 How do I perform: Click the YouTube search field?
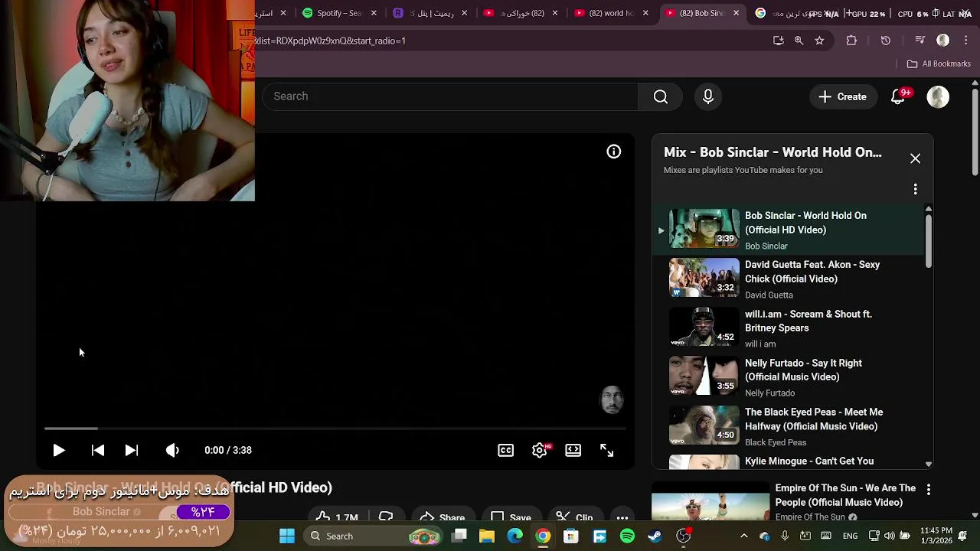coord(450,96)
